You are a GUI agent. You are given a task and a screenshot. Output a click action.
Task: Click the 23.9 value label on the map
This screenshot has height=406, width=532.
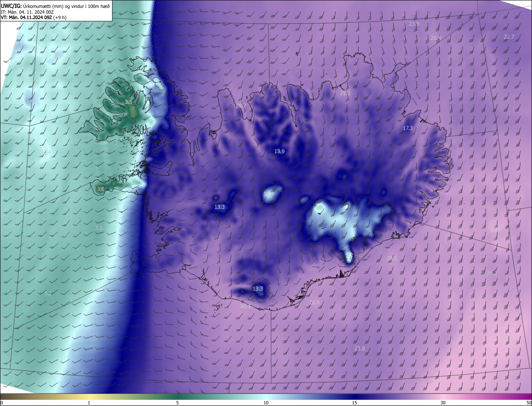click(x=414, y=24)
